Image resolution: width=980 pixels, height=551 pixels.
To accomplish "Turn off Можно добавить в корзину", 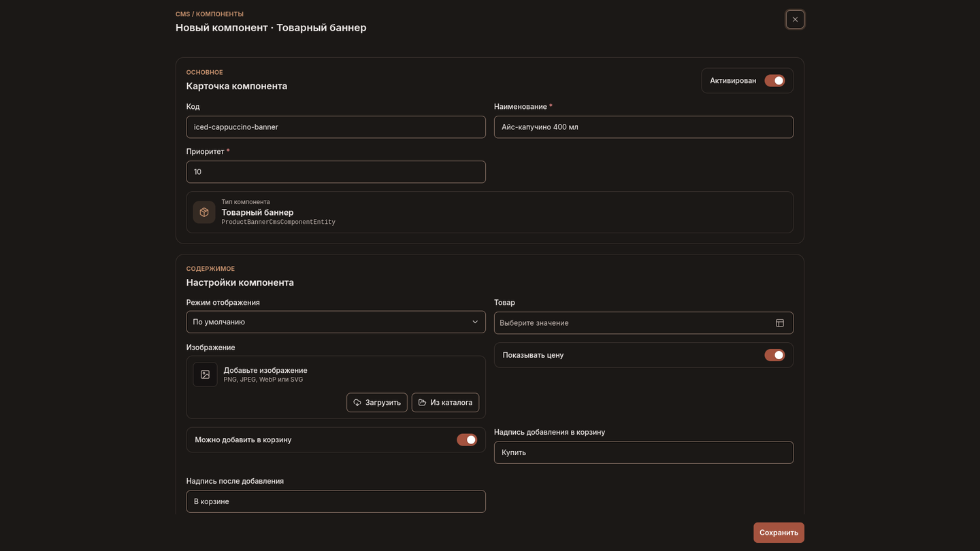I will click(467, 440).
